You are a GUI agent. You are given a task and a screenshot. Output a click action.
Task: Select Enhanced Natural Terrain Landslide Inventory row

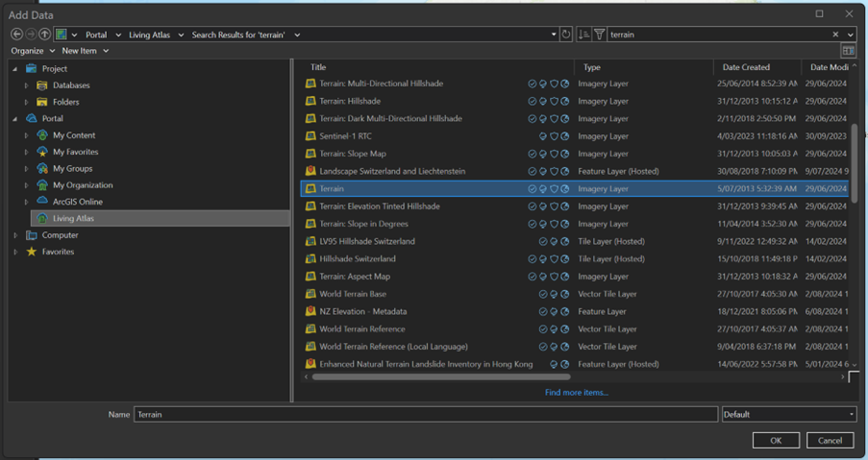[574, 364]
